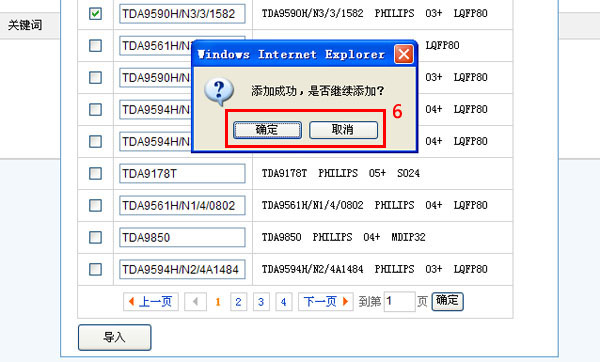Open page 2 in pagination

(238, 302)
